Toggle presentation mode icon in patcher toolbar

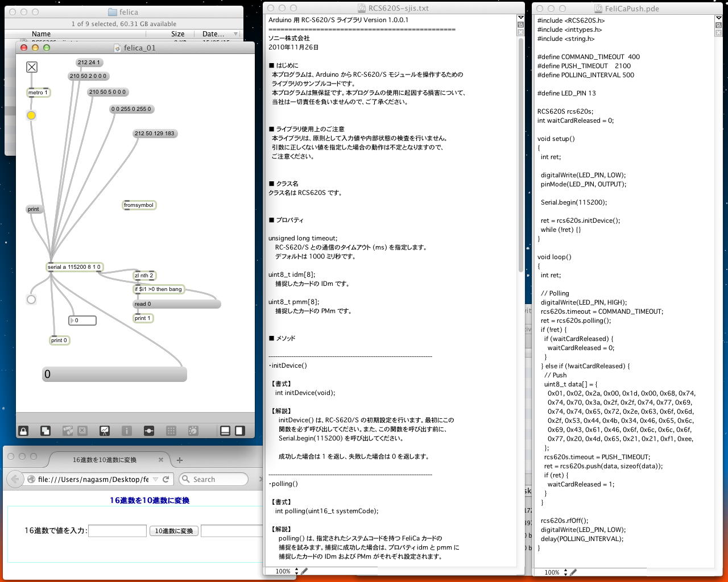[105, 431]
